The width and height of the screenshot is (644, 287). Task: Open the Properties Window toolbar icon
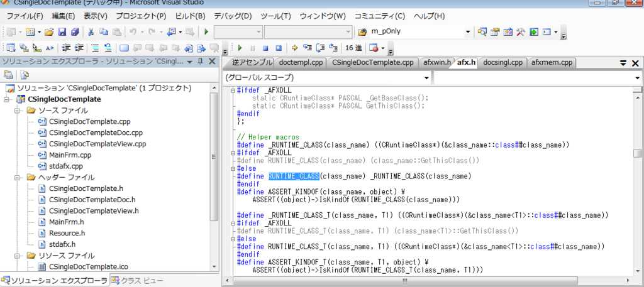[495, 31]
